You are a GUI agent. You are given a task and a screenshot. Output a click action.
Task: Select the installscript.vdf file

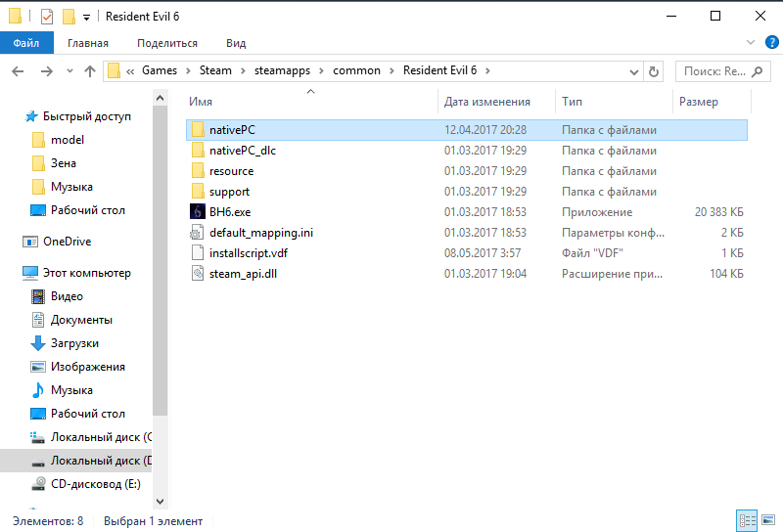click(467, 253)
